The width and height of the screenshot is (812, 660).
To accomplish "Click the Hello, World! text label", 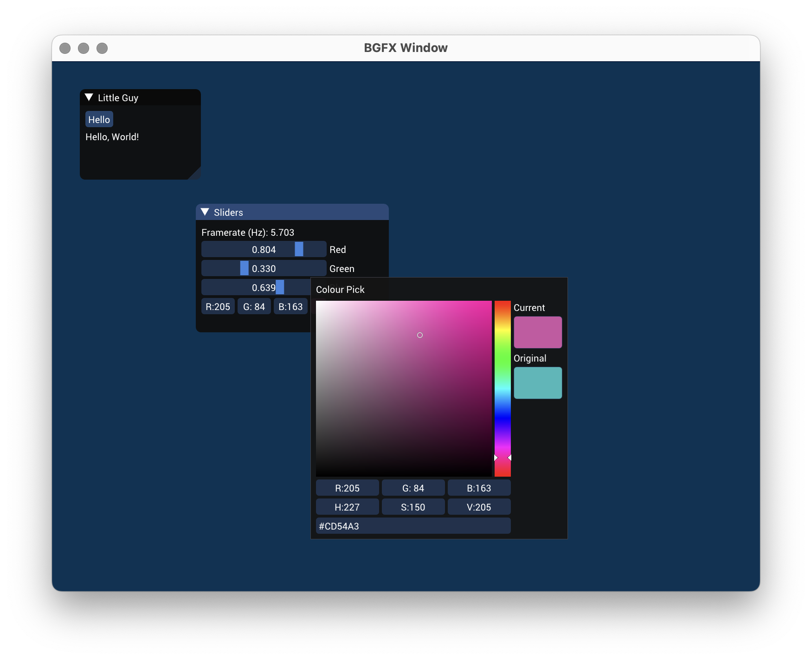I will click(x=112, y=136).
